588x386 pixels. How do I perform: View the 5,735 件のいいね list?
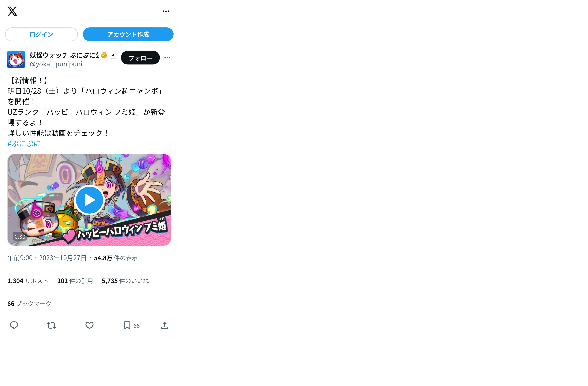[125, 281]
